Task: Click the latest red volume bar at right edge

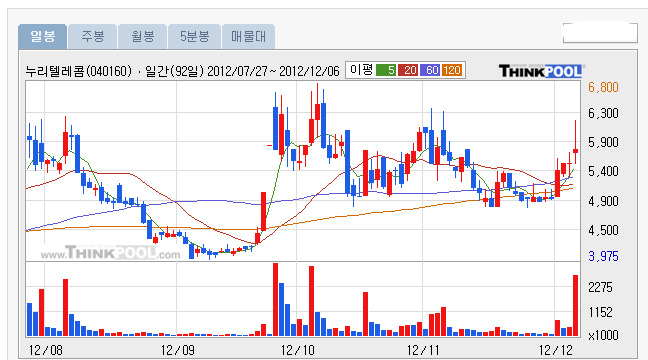Action: (575, 305)
